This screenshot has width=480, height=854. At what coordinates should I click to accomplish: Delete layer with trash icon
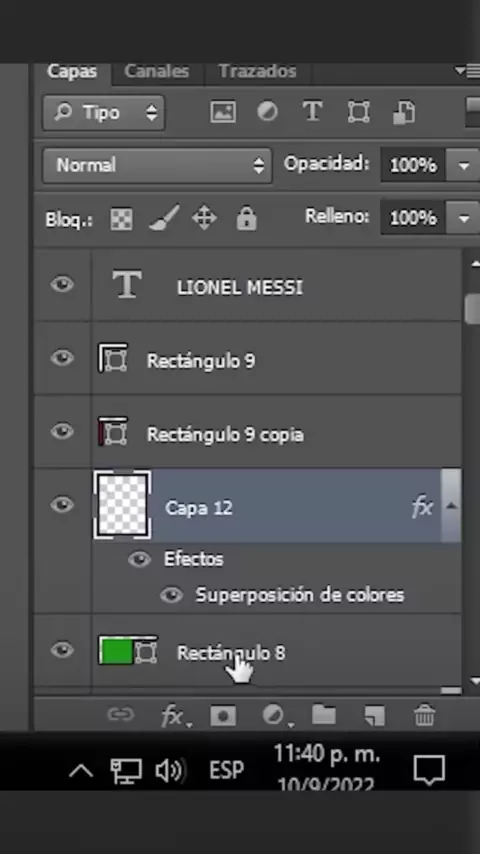pos(424,716)
